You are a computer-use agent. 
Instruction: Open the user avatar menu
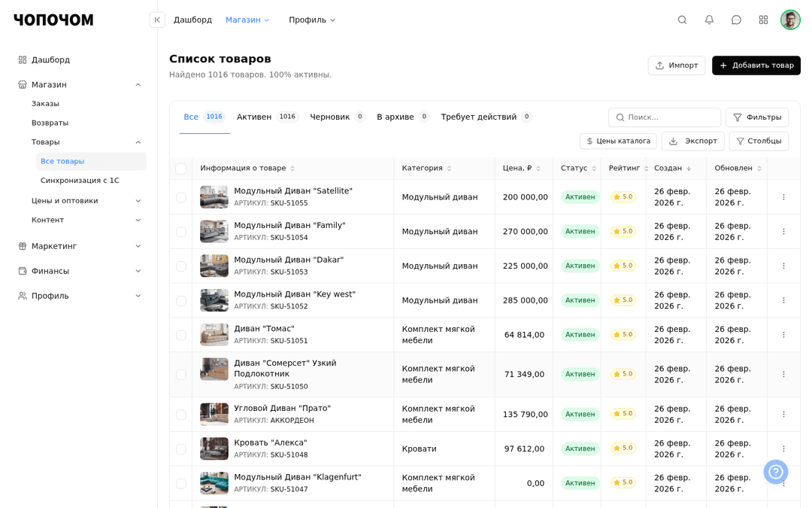click(x=790, y=20)
